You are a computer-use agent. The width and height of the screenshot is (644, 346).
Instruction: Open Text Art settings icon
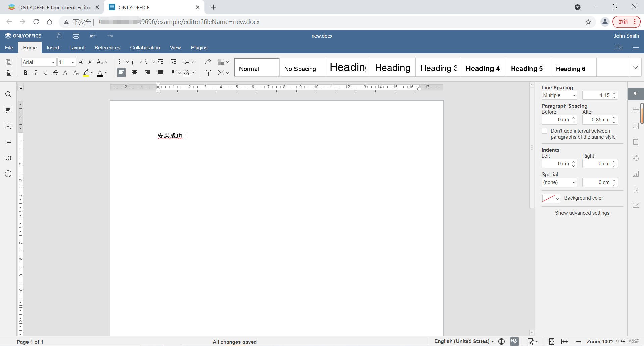coord(636,190)
